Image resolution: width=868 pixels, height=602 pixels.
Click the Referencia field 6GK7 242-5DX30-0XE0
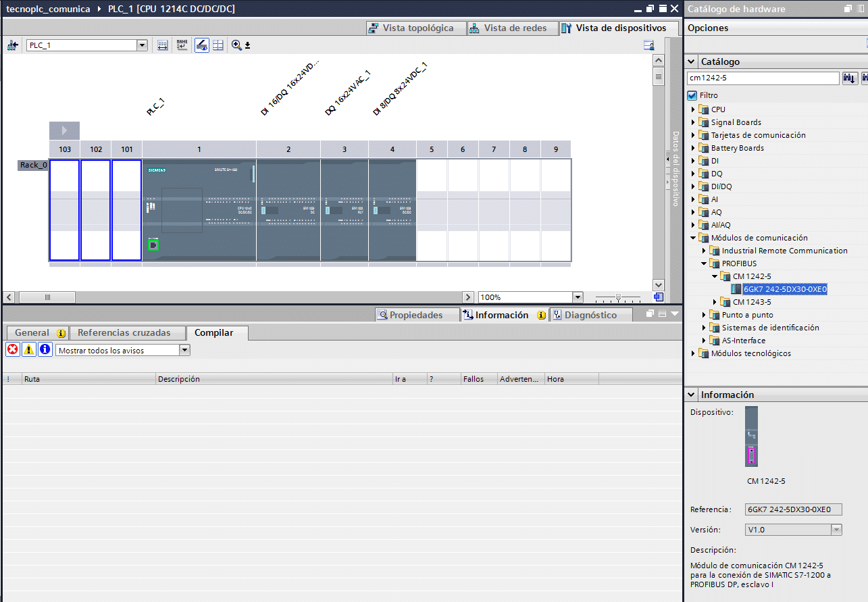pyautogui.click(x=794, y=509)
